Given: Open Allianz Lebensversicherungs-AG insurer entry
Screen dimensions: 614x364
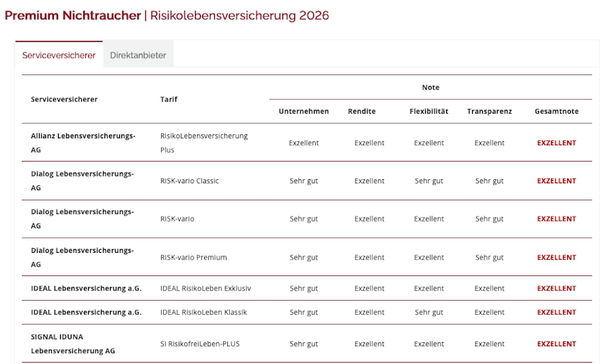Looking at the screenshot, I should pos(83,142).
